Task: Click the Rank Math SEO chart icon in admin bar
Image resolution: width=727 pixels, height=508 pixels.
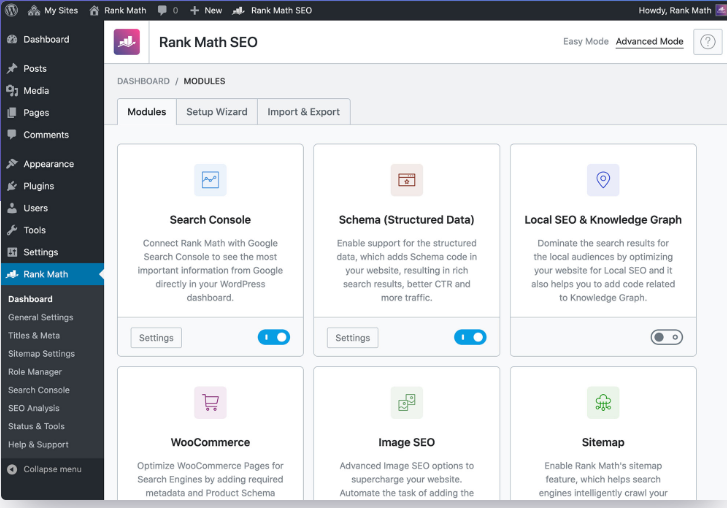Action: click(238, 10)
